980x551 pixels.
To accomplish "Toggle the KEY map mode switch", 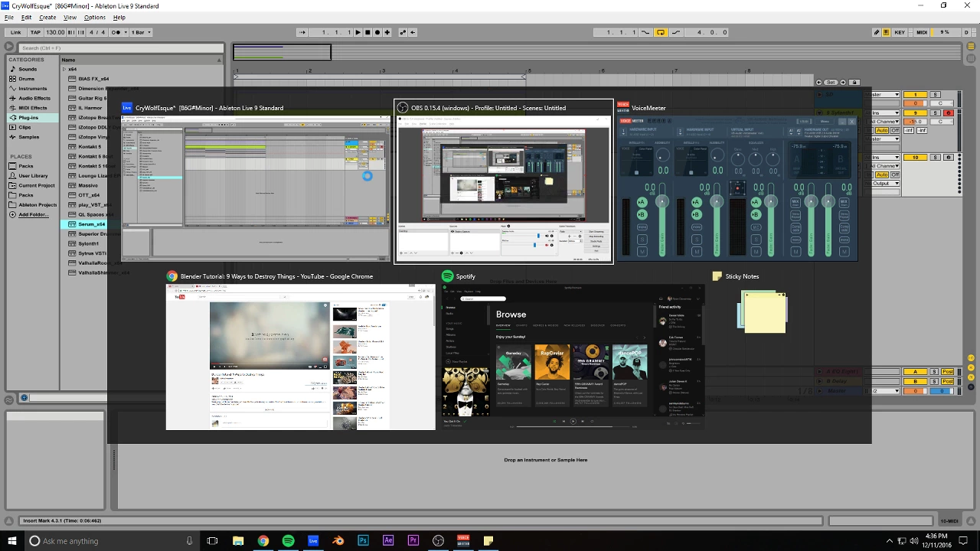I will (x=900, y=32).
